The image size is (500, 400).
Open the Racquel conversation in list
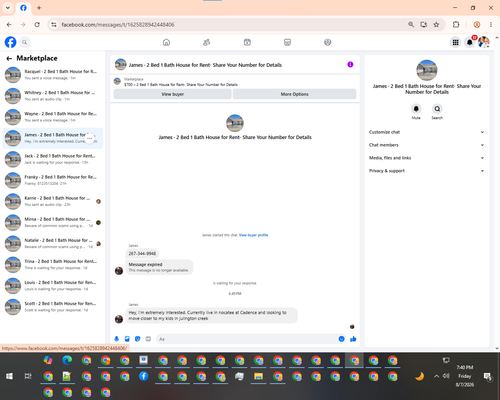pyautogui.click(x=53, y=75)
